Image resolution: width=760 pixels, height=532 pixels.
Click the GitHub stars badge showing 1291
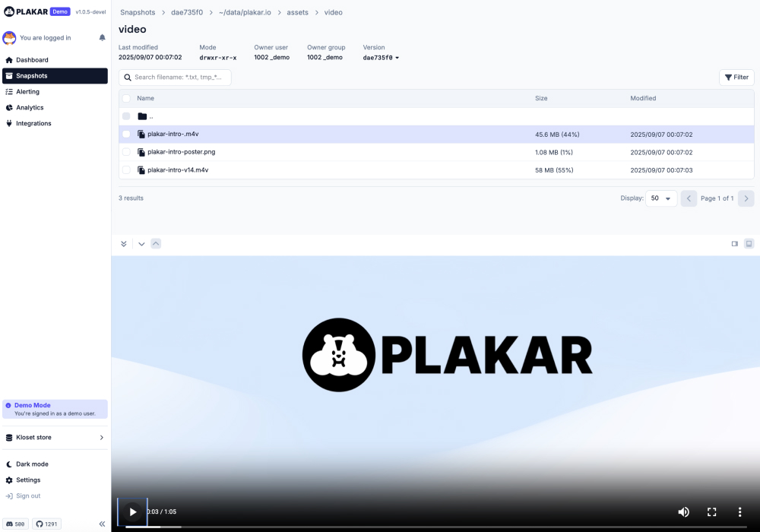(x=46, y=524)
